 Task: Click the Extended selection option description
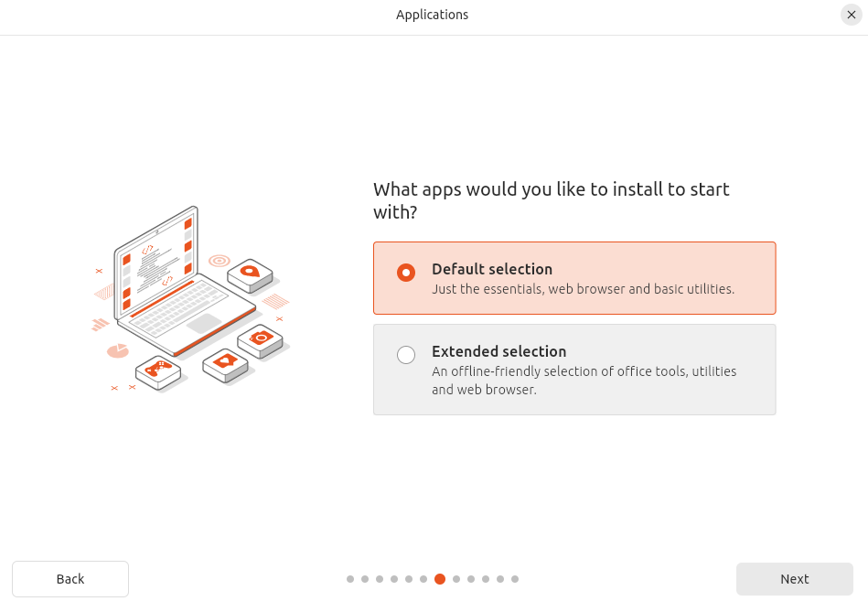pyautogui.click(x=584, y=381)
